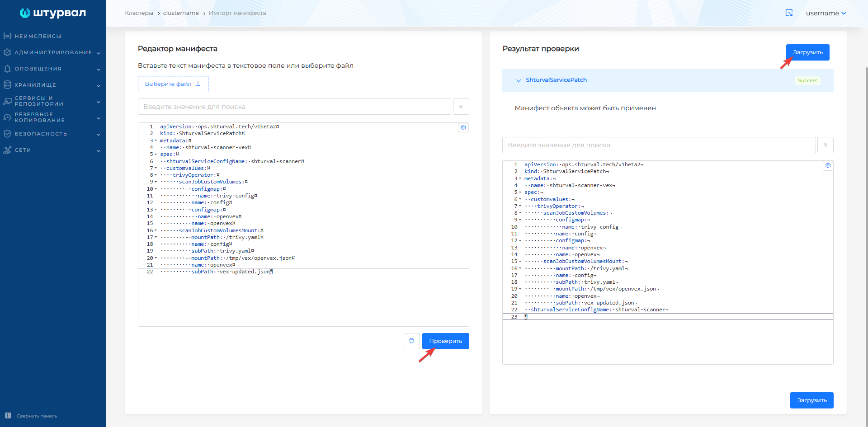Image resolution: width=868 pixels, height=427 pixels.
Task: Clear the manifest editor search field
Action: 461,107
